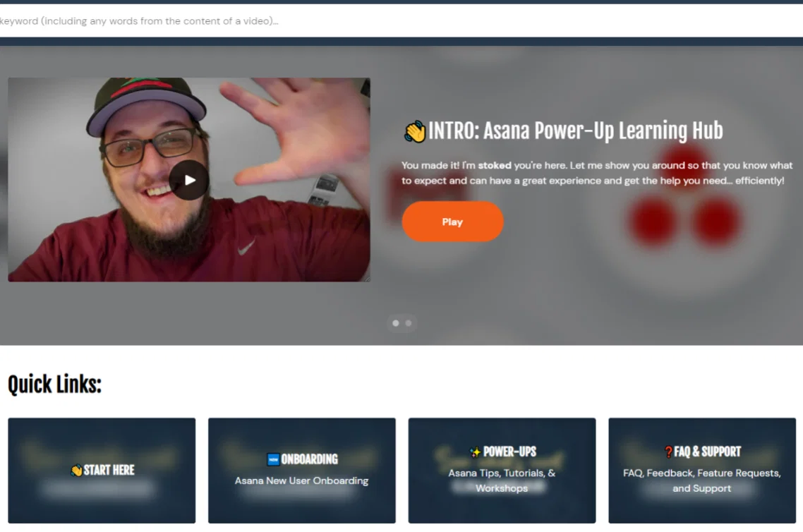The height and width of the screenshot is (532, 803).
Task: Click the red question mark icon on FAQ
Action: pyautogui.click(x=668, y=452)
